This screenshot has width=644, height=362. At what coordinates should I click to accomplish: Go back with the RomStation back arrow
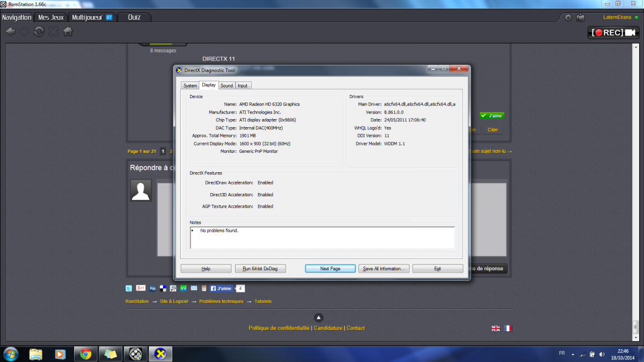tap(10, 32)
